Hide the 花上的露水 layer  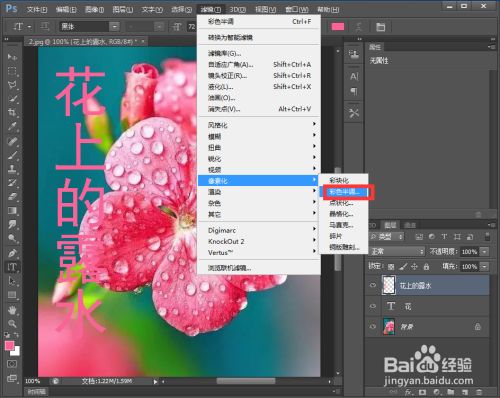(373, 285)
